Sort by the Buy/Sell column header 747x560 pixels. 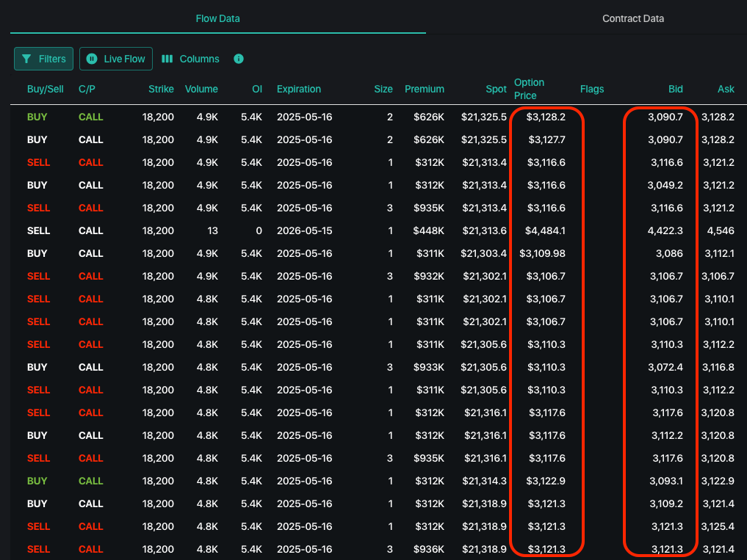pyautogui.click(x=46, y=89)
